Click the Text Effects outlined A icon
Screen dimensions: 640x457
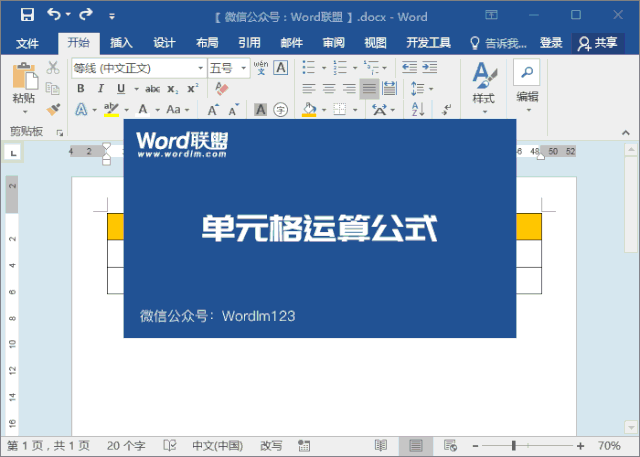point(81,109)
